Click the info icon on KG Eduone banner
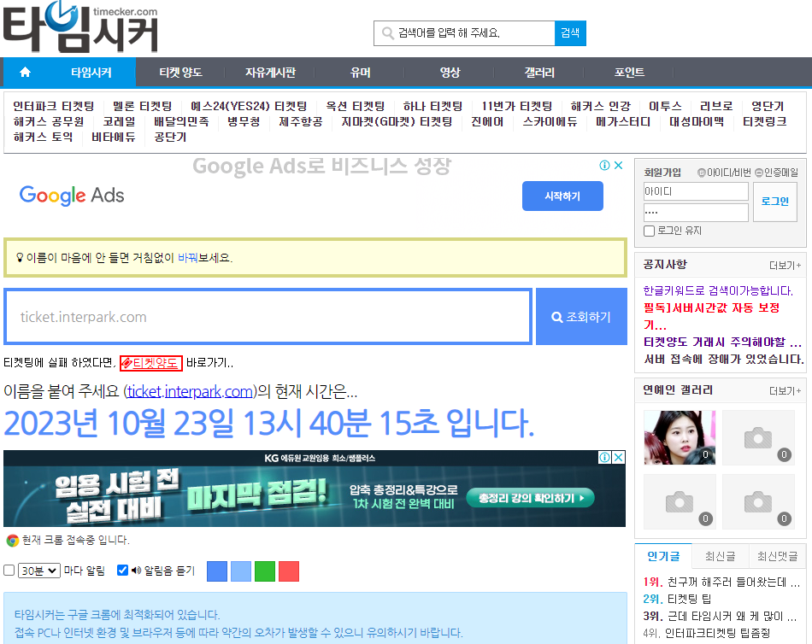Screen dimensions: 812x644 (x=604, y=457)
